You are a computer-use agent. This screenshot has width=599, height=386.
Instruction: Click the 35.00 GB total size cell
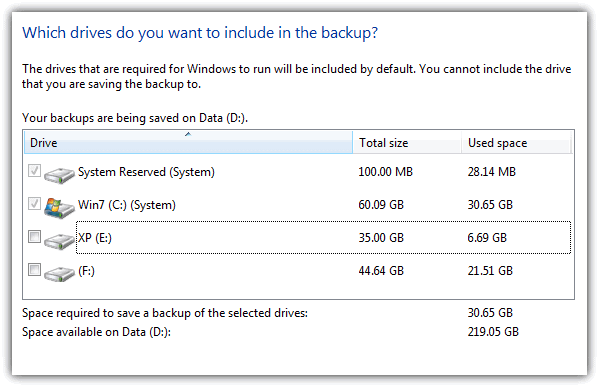[x=381, y=238]
